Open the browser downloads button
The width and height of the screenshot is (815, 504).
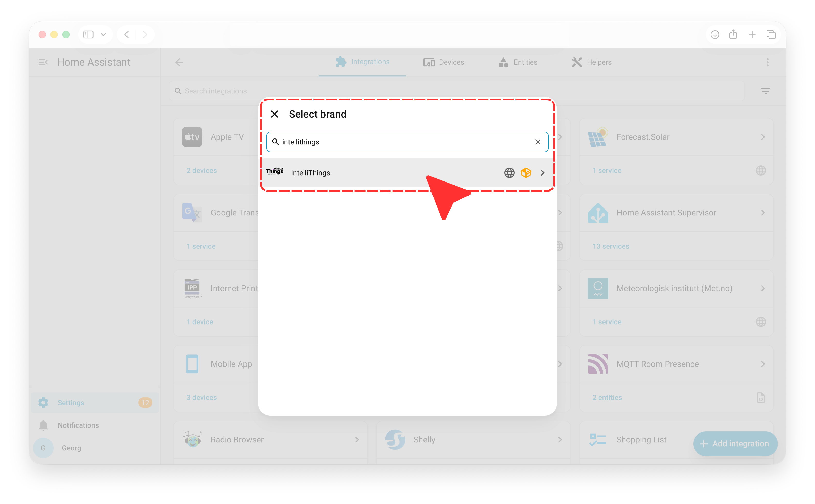715,34
